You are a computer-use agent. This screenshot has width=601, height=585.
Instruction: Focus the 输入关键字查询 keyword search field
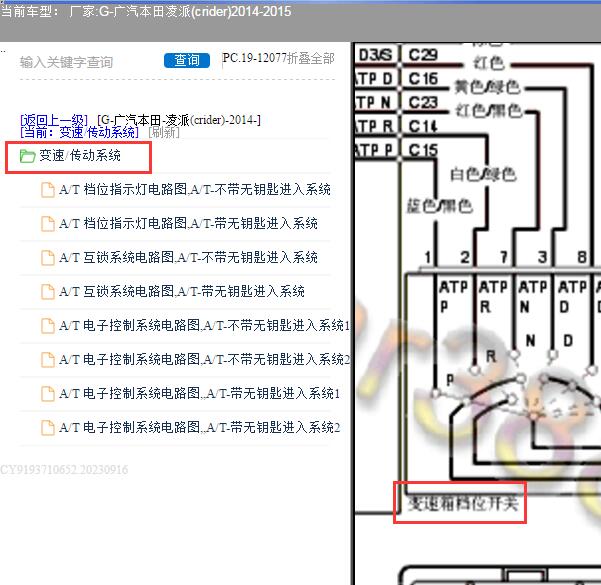pyautogui.click(x=89, y=62)
